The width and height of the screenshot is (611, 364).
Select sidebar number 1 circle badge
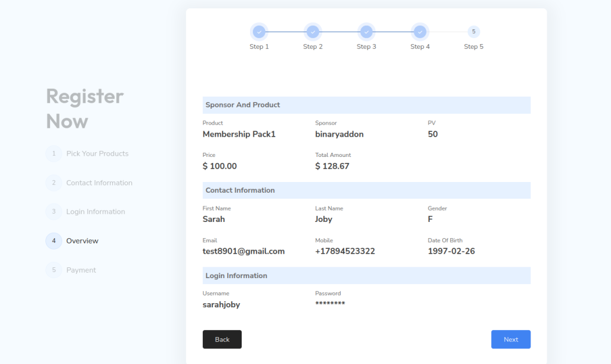pos(54,154)
